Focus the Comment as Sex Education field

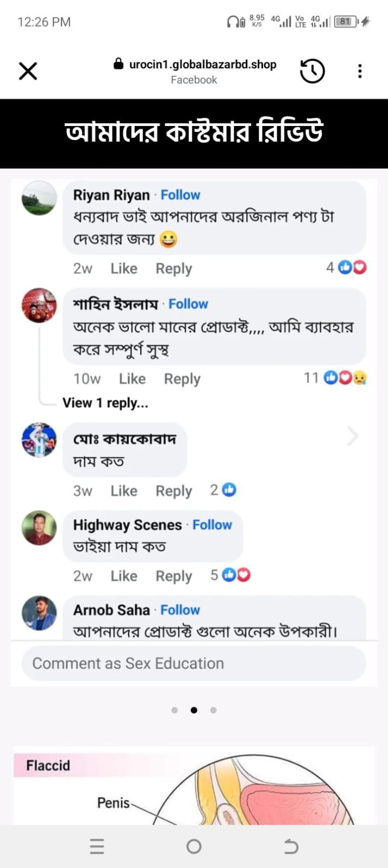[193, 663]
